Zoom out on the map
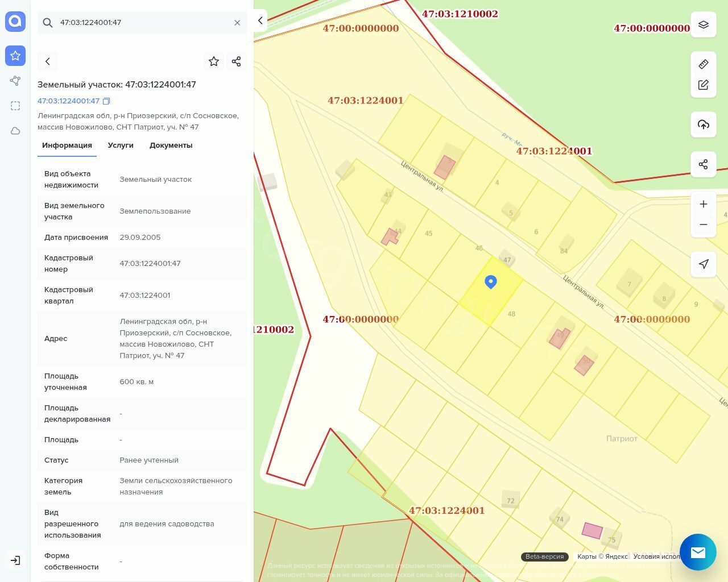728x582 pixels. tap(704, 225)
